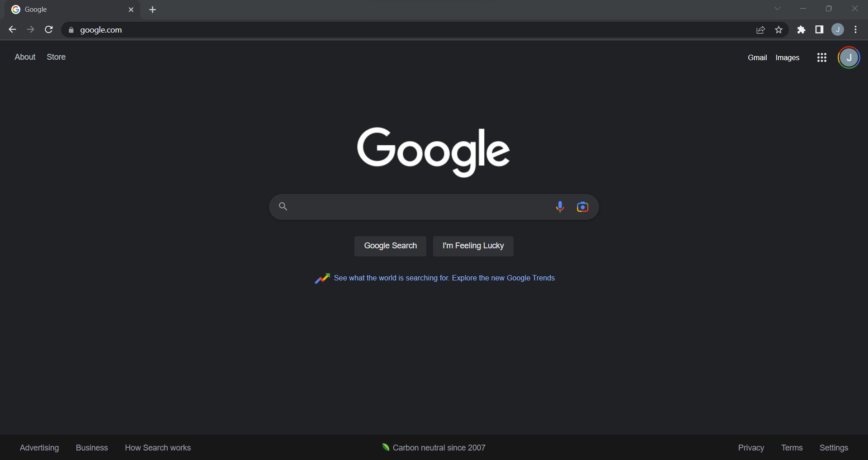Click inside the search input field

click(407, 207)
